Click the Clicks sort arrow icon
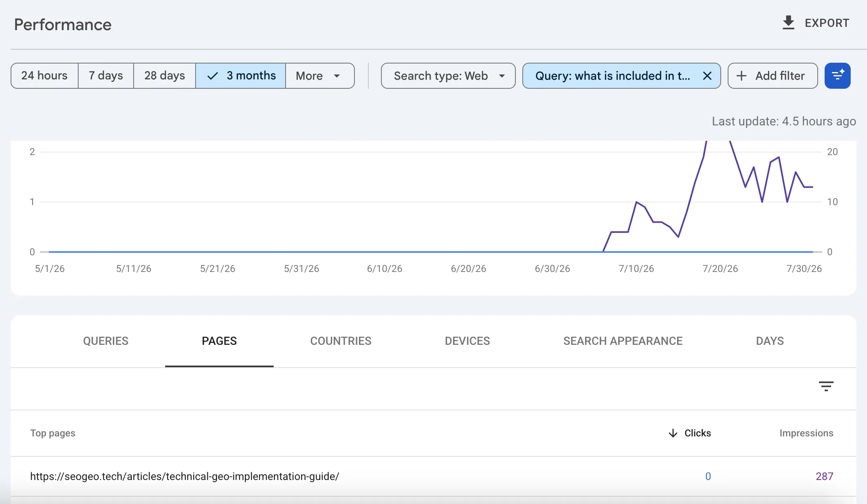 (673, 433)
